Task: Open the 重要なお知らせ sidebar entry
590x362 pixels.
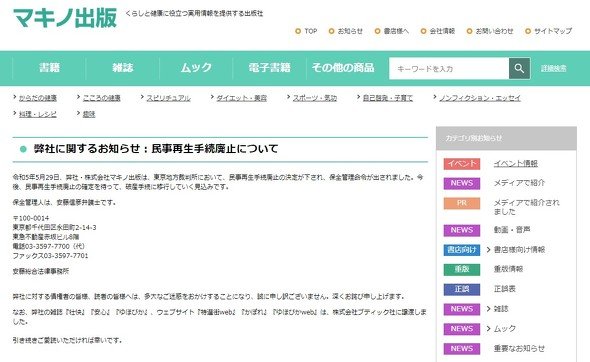Action: click(519, 348)
